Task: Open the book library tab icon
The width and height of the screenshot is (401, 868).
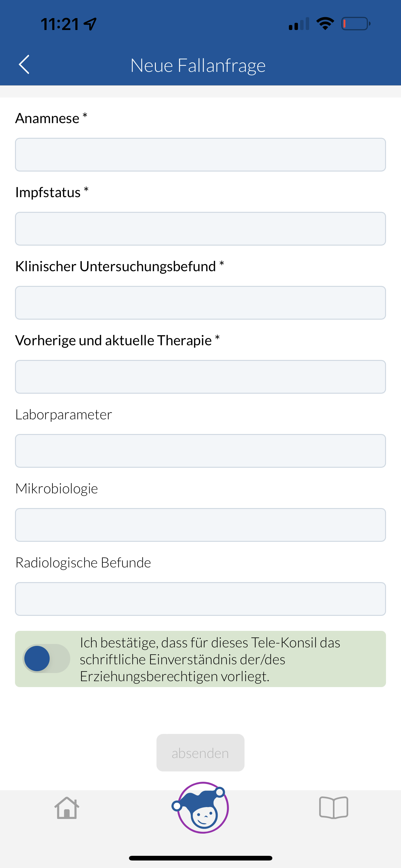Action: coord(333,808)
